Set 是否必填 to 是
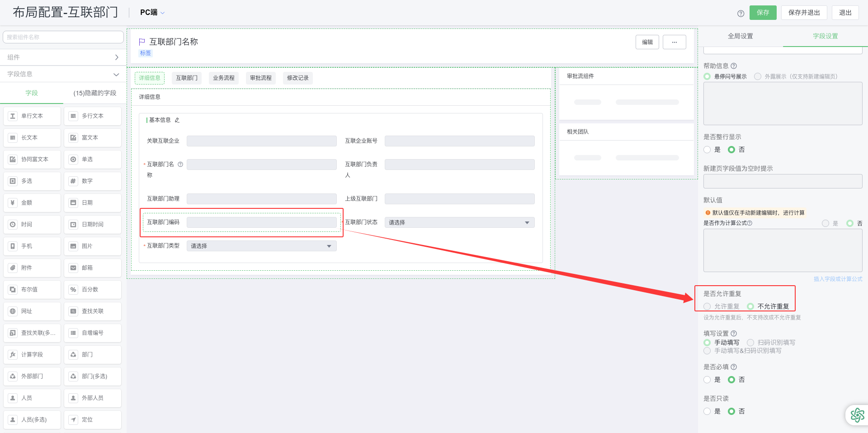Viewport: 868px width, 433px height. pyautogui.click(x=707, y=380)
